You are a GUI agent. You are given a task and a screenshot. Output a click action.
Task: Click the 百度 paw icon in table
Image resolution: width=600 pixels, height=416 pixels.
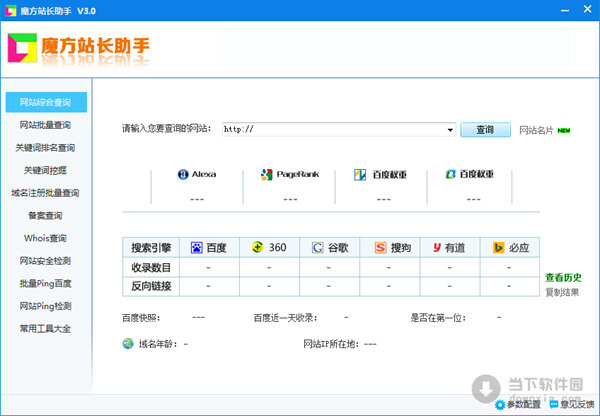(197, 248)
